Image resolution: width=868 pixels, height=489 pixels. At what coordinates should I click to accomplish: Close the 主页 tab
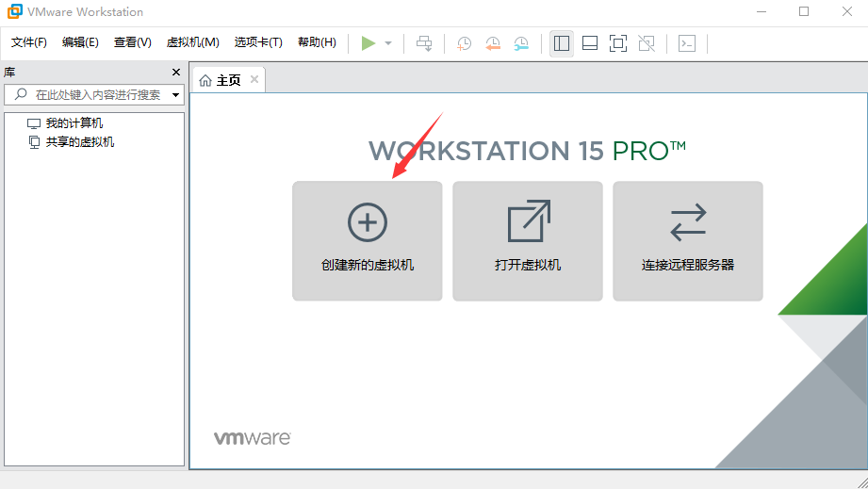click(x=254, y=79)
